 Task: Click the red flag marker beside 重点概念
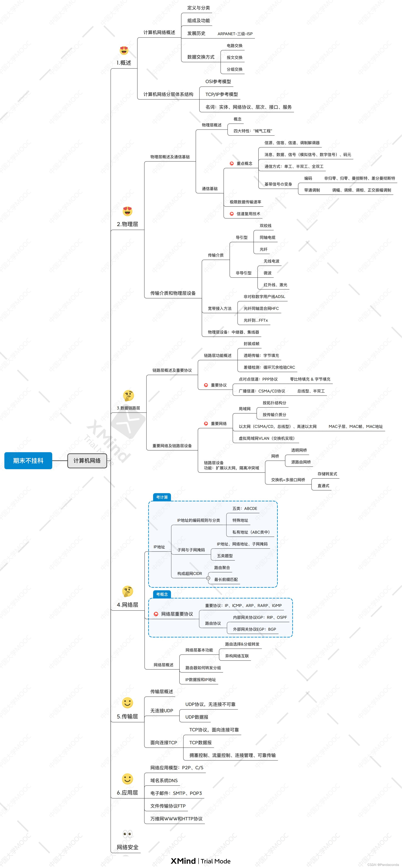point(232,163)
